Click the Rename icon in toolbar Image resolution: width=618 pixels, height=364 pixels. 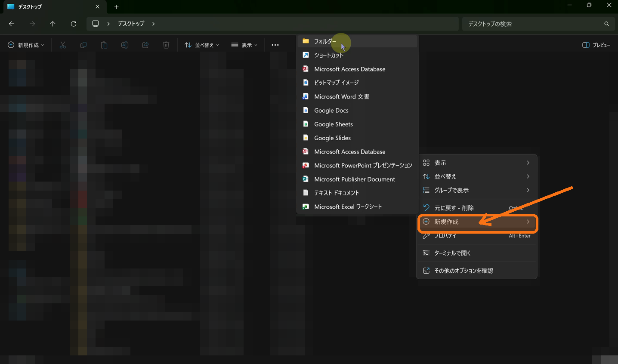125,45
